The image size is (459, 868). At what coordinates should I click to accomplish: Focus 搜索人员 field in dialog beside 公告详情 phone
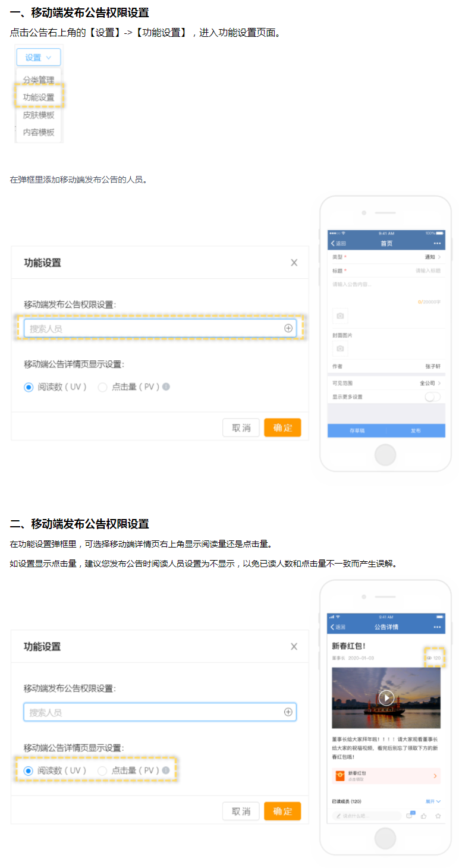click(160, 712)
